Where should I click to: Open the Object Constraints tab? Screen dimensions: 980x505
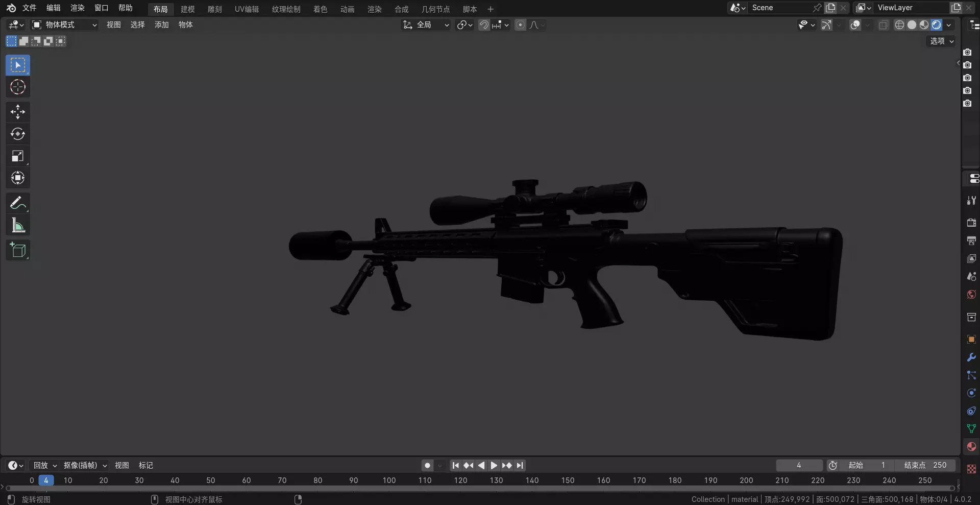point(971,411)
